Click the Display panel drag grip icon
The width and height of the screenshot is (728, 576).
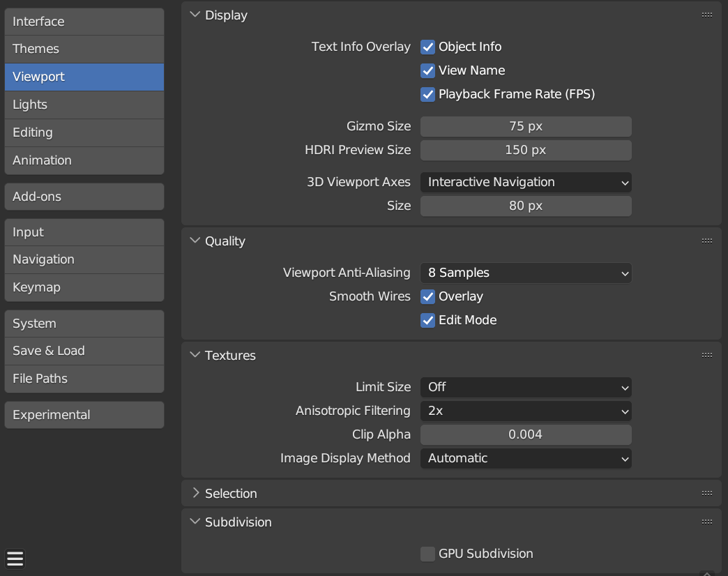point(706,15)
